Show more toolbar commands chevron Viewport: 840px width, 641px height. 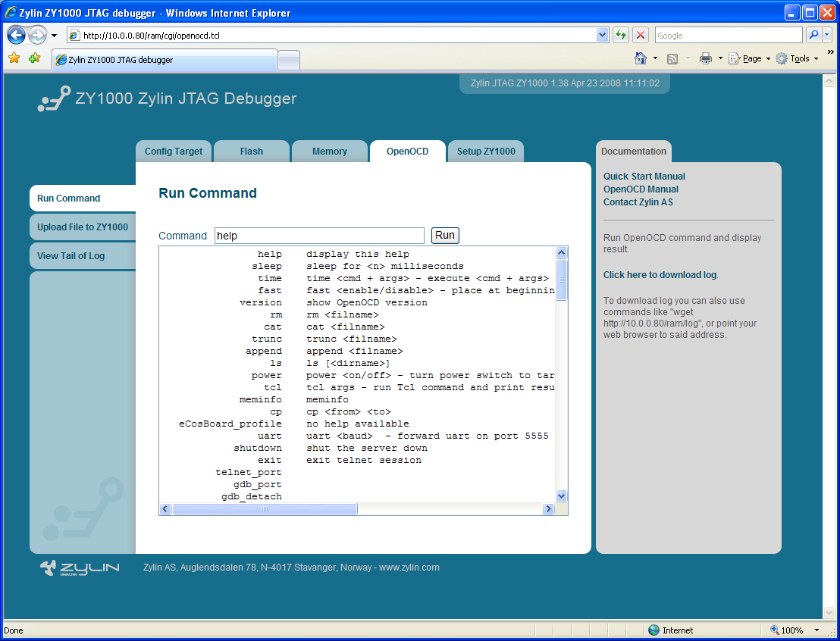pos(830,52)
